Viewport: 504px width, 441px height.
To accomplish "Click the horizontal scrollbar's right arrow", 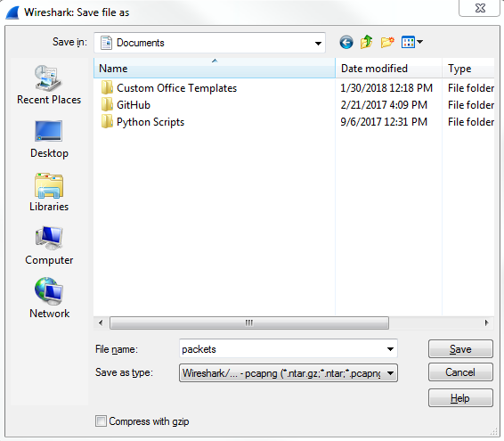I will coord(487,323).
